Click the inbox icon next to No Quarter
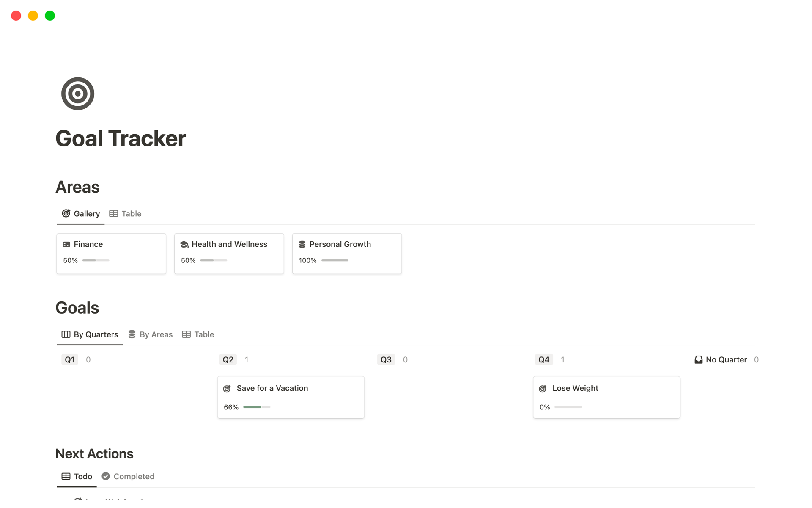 [698, 359]
